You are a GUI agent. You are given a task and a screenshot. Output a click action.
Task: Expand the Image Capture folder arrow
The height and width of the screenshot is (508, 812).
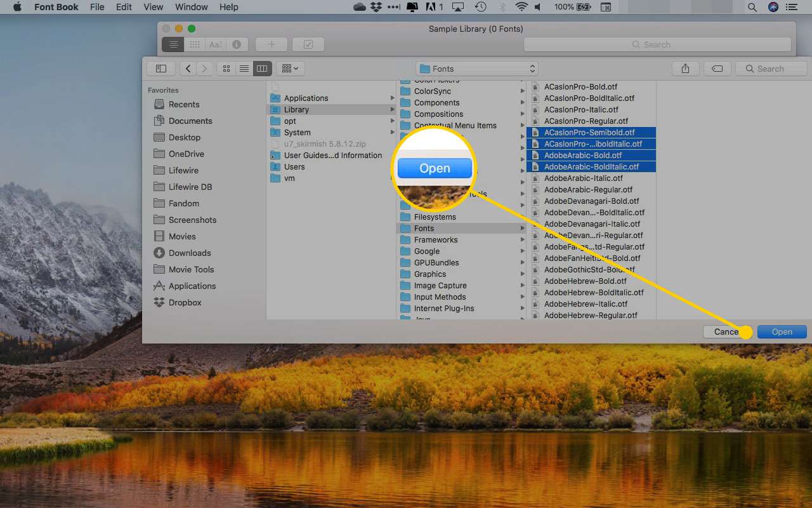tap(523, 285)
